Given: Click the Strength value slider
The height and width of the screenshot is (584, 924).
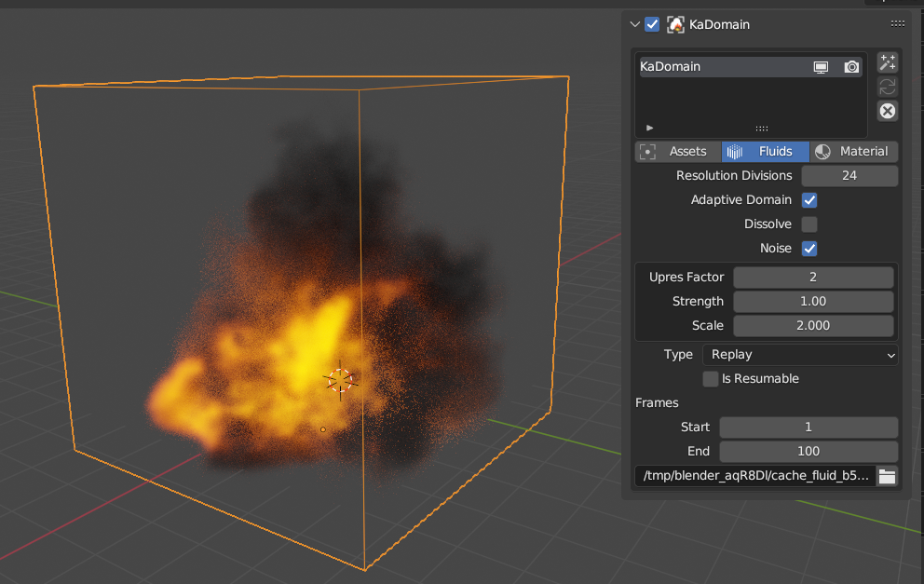Looking at the screenshot, I should pyautogui.click(x=812, y=301).
